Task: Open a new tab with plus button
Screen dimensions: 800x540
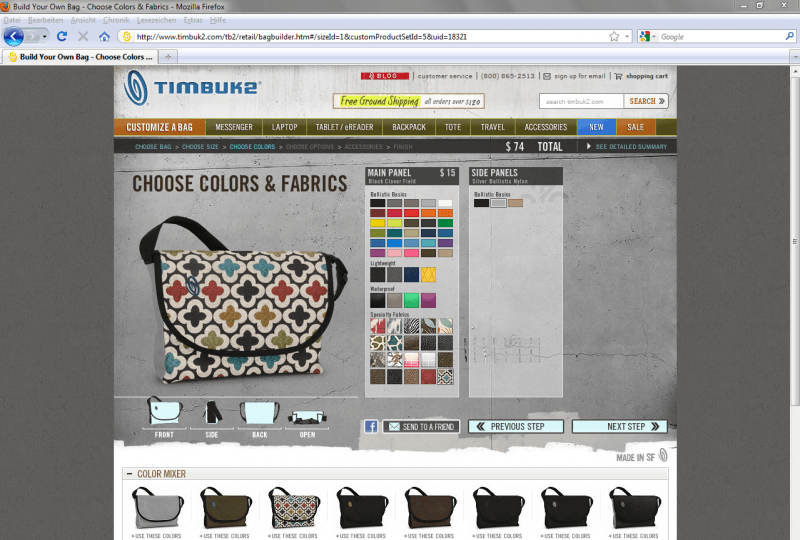Action: point(168,57)
